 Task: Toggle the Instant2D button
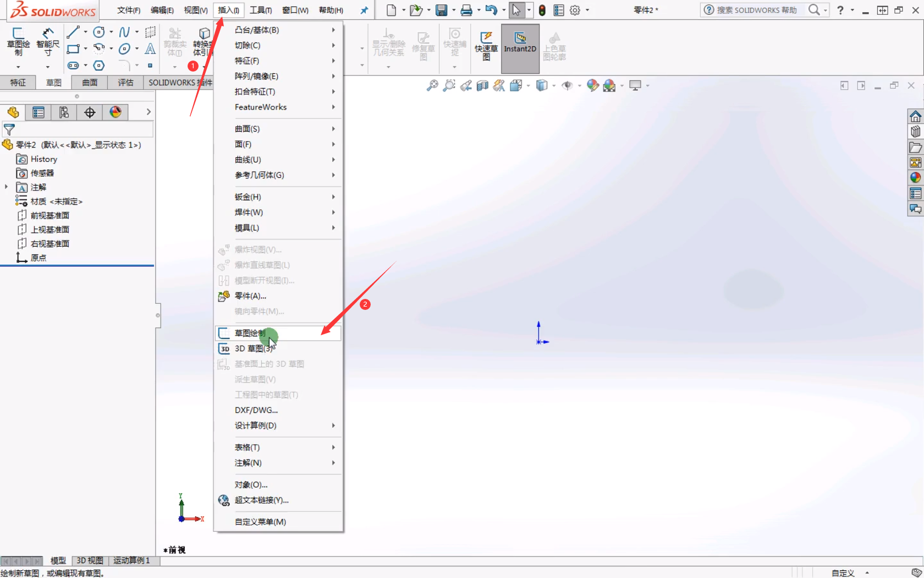coord(520,48)
